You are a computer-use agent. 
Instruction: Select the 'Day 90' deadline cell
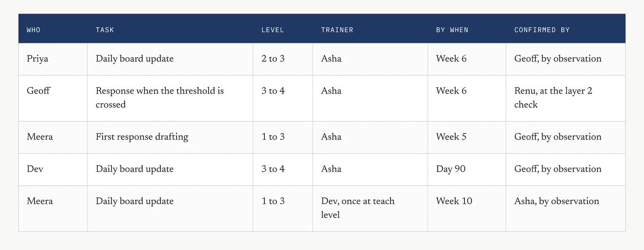coord(466,169)
